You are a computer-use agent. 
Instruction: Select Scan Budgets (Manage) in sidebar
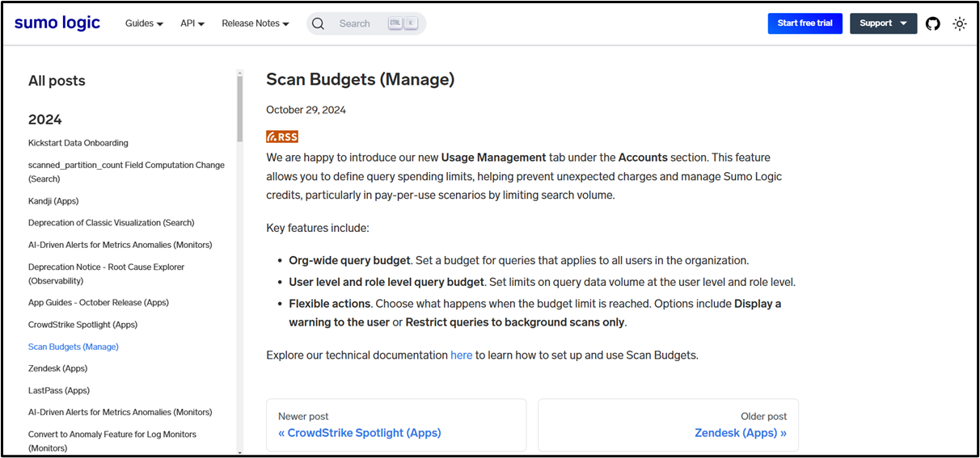point(74,347)
